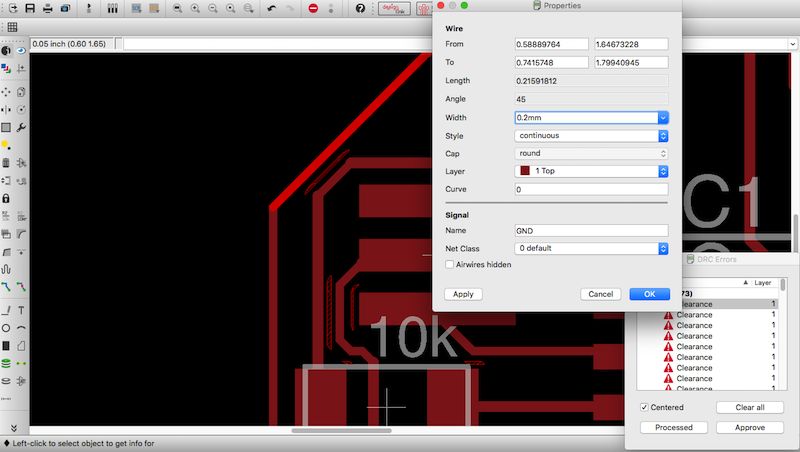Select the Delete trash tool
The image size is (800, 452).
pyautogui.click(x=6, y=163)
